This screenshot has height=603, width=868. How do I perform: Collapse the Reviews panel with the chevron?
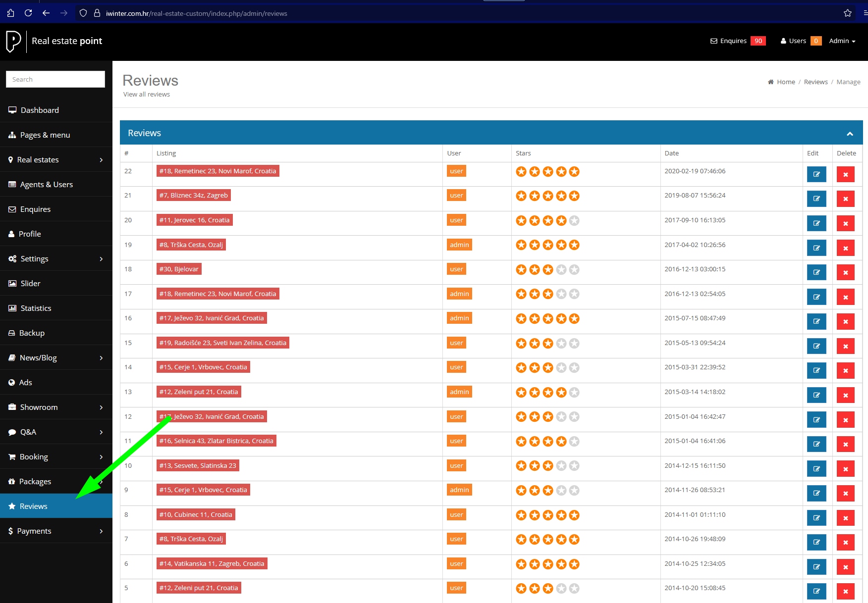pyautogui.click(x=850, y=134)
